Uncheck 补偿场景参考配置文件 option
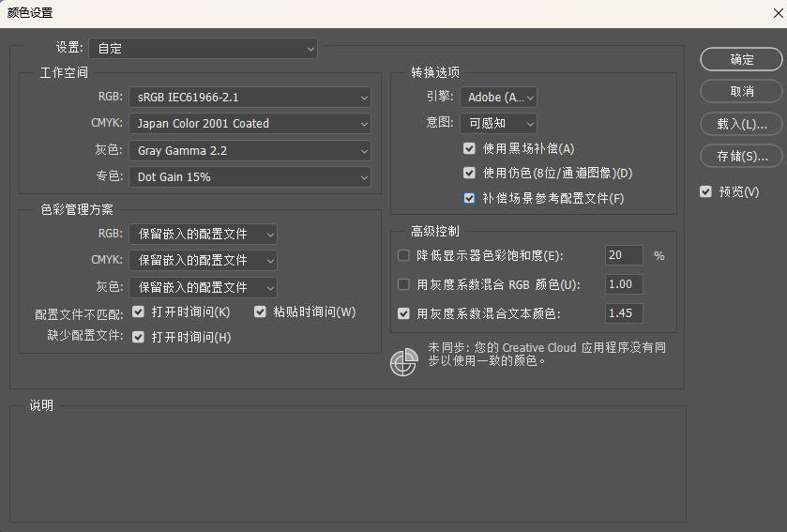The width and height of the screenshot is (787, 532). pos(469,199)
